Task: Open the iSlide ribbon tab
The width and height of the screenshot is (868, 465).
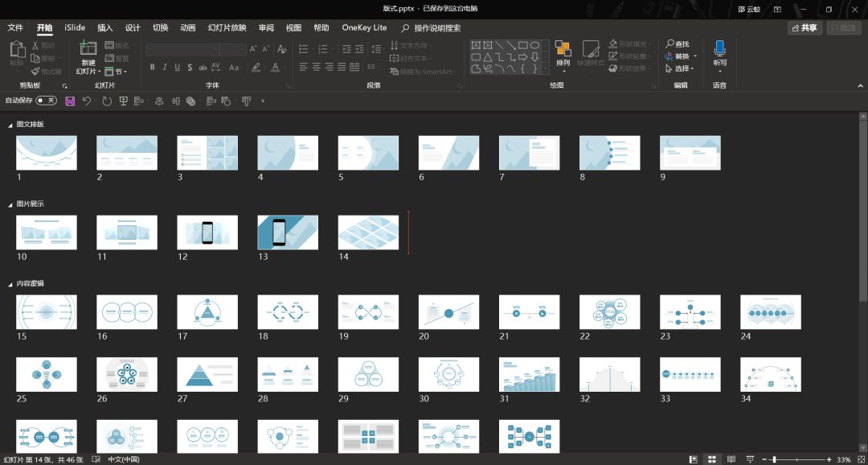Action: click(75, 27)
